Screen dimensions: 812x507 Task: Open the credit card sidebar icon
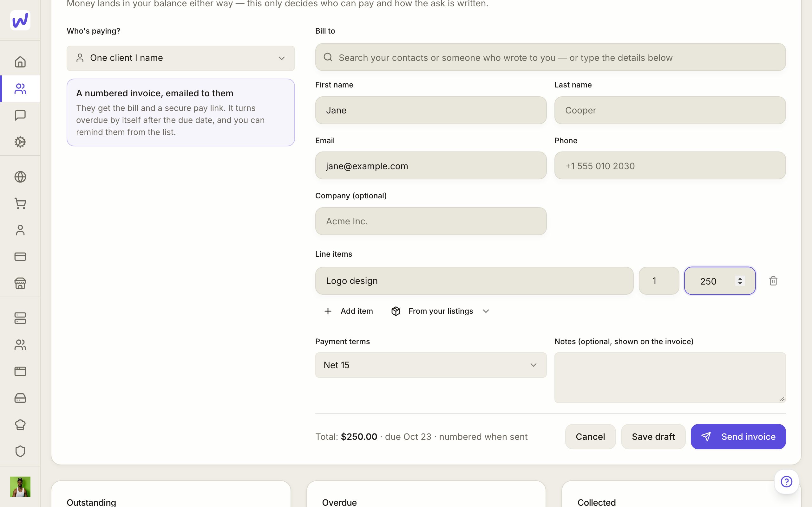click(20, 257)
